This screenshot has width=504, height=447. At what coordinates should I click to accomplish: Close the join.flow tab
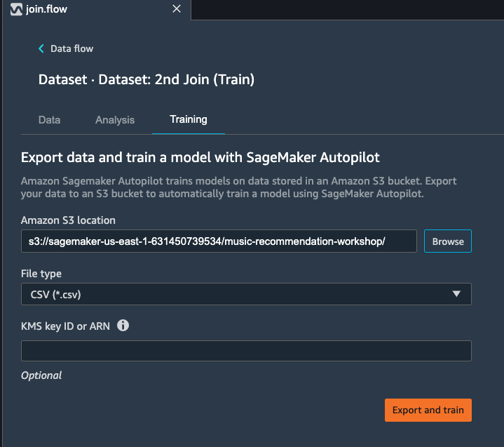click(x=177, y=8)
